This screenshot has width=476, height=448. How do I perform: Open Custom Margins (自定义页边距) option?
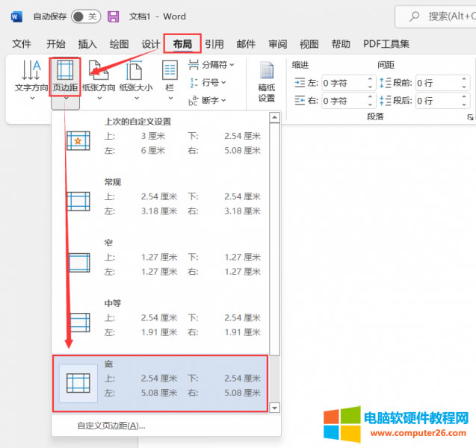point(111,426)
